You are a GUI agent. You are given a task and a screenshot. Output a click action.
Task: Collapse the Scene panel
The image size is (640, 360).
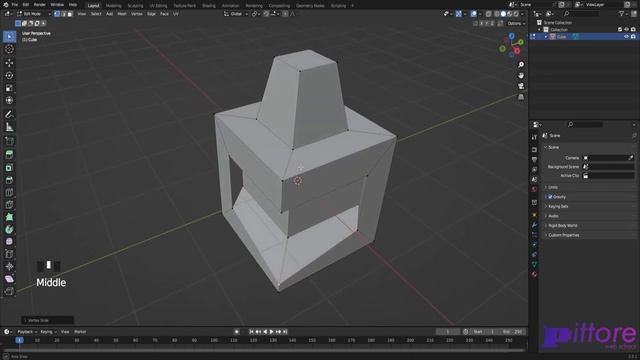click(553, 147)
